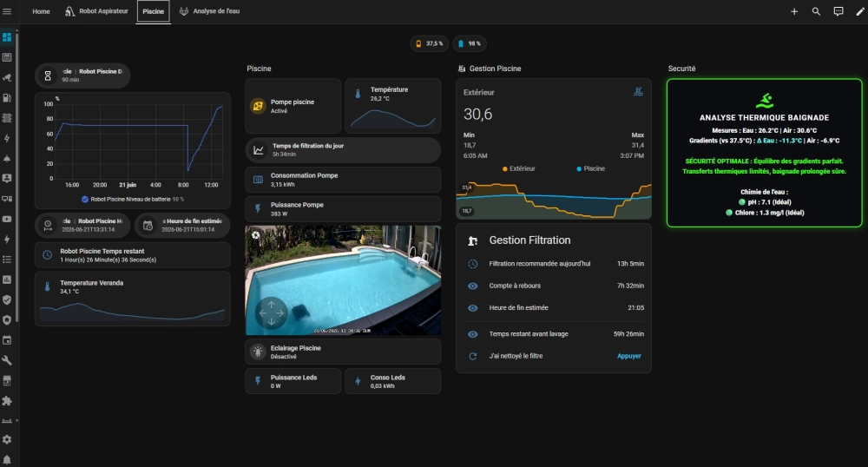Open search with the magnifier icon
This screenshot has height=467, width=868.
click(816, 11)
